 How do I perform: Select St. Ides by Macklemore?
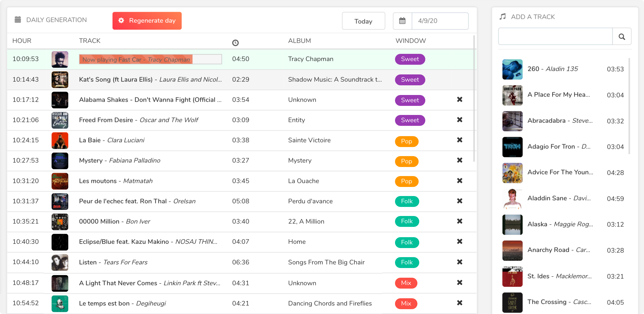click(x=563, y=276)
